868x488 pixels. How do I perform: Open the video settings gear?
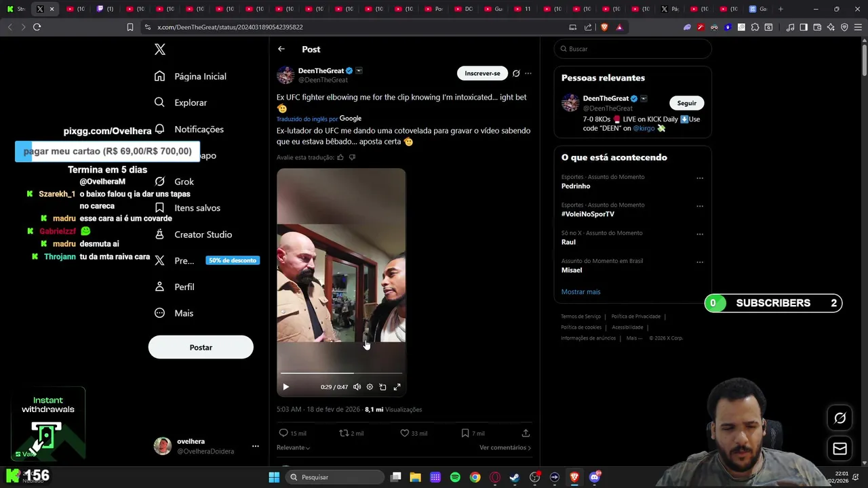tap(370, 387)
